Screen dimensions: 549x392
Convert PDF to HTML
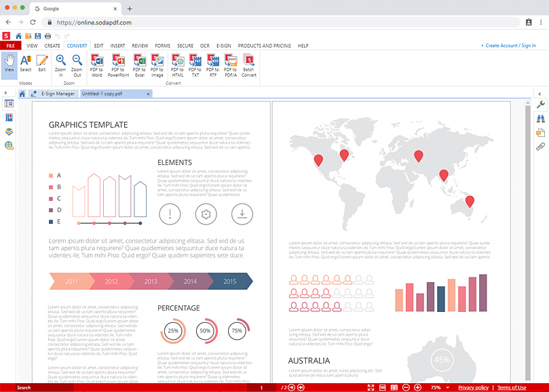(x=178, y=66)
